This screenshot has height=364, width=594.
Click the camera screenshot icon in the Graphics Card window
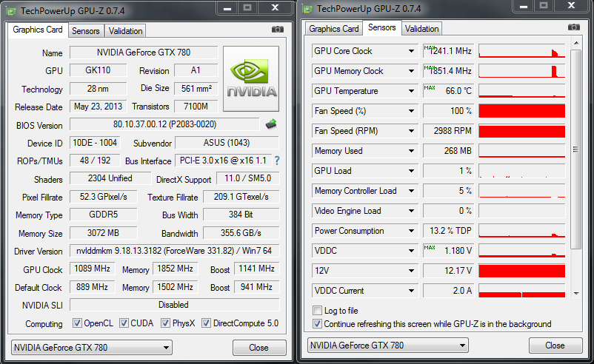tap(277, 30)
